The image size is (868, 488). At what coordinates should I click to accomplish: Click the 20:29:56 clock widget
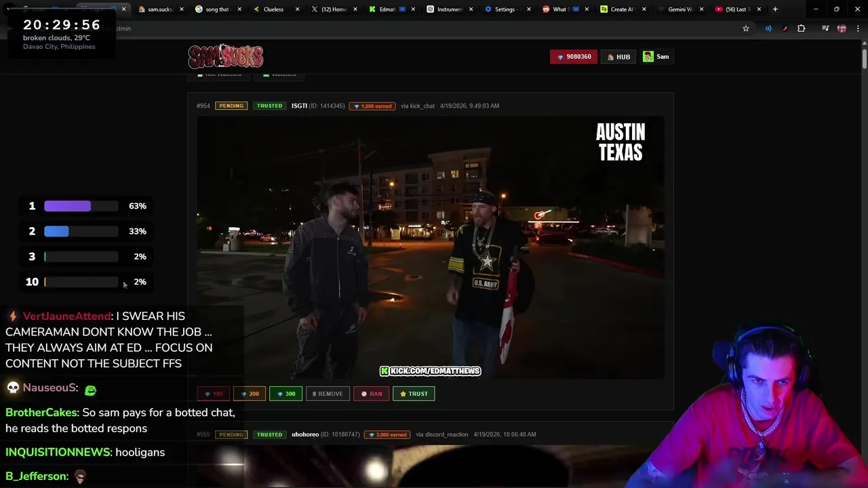tap(62, 25)
